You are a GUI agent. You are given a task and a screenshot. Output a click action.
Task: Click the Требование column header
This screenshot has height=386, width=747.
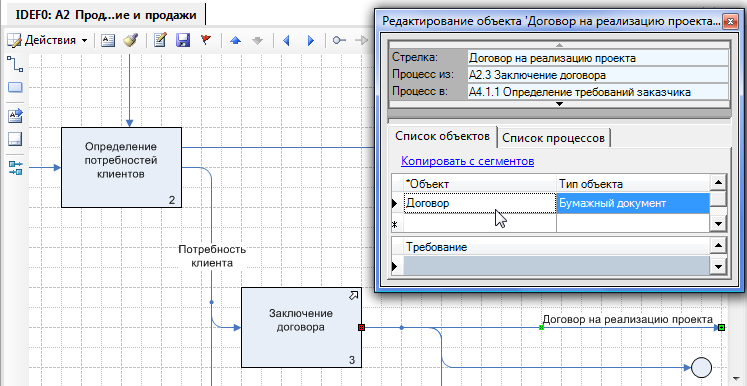click(556, 247)
